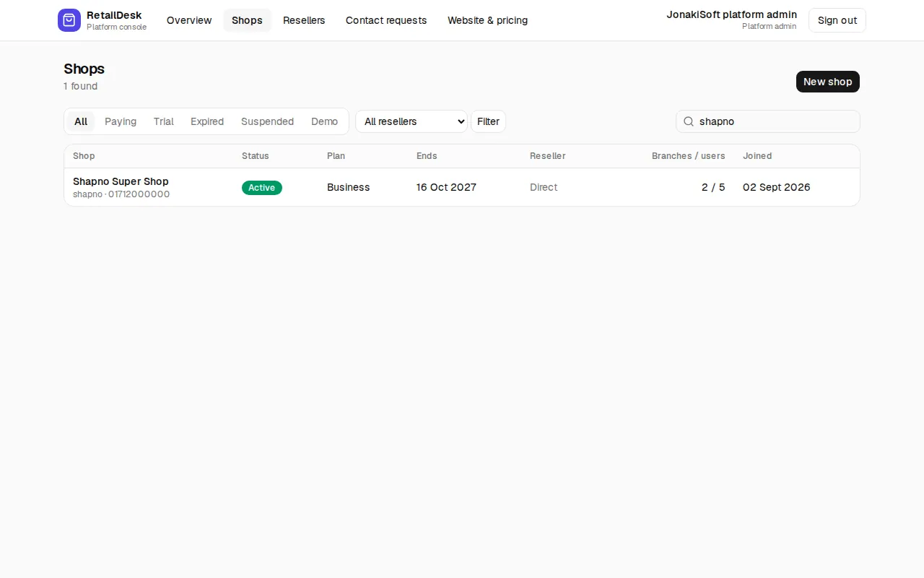Click the magnifier icon in the search box
The height and width of the screenshot is (578, 924).
tap(689, 121)
